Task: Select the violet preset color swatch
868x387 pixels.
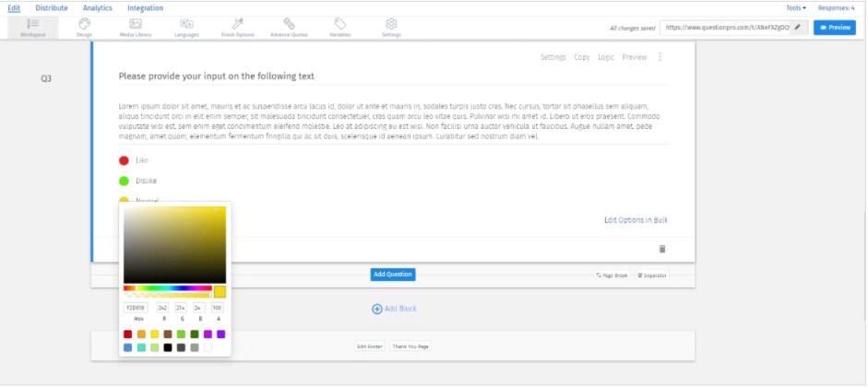Action: click(220, 334)
